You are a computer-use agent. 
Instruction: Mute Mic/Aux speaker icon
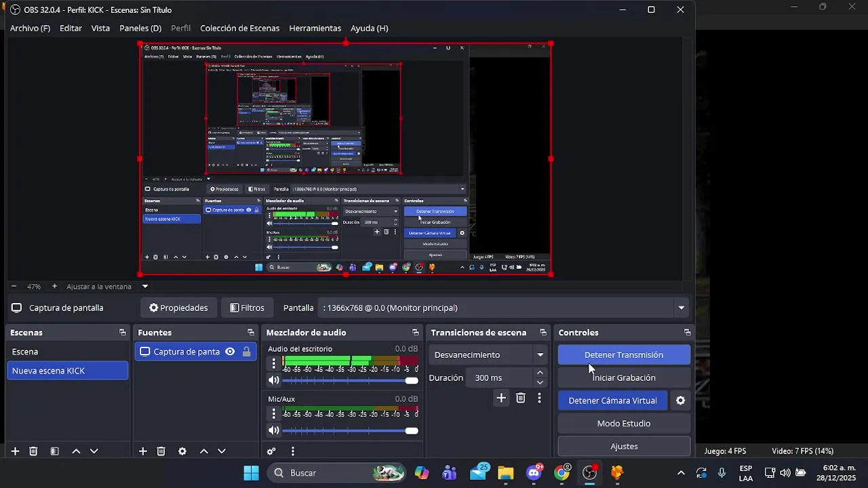point(273,430)
